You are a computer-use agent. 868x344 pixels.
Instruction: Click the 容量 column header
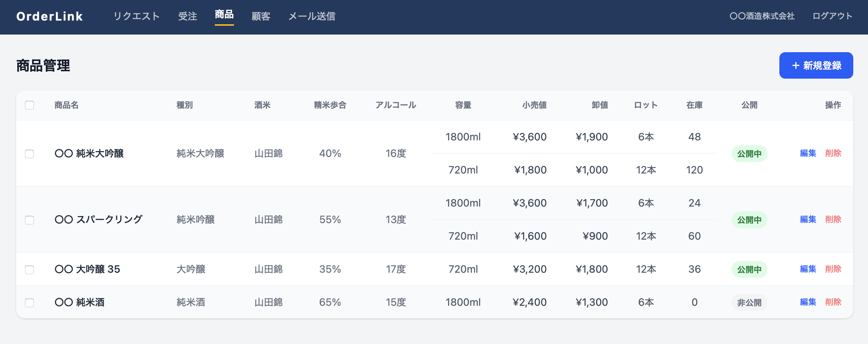(463, 105)
